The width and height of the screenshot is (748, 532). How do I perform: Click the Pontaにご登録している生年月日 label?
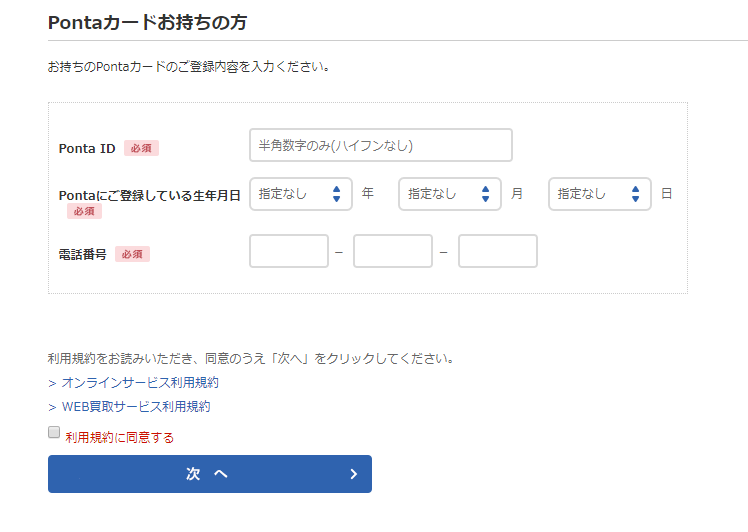pyautogui.click(x=149, y=195)
